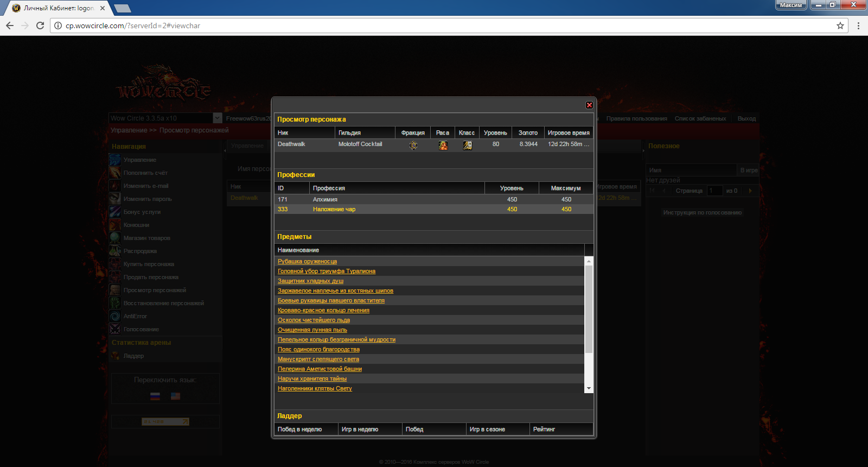Reload the page in browser
This screenshot has width=868, height=467.
(40, 26)
